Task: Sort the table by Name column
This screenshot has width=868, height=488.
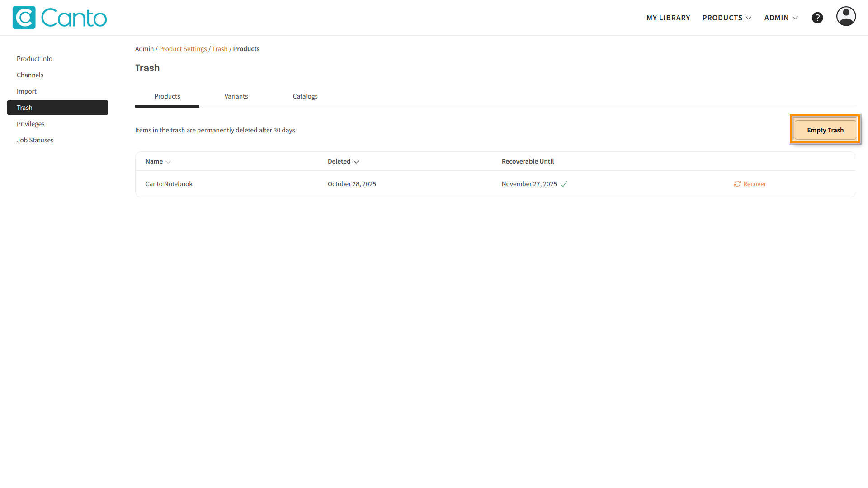Action: 158,161
